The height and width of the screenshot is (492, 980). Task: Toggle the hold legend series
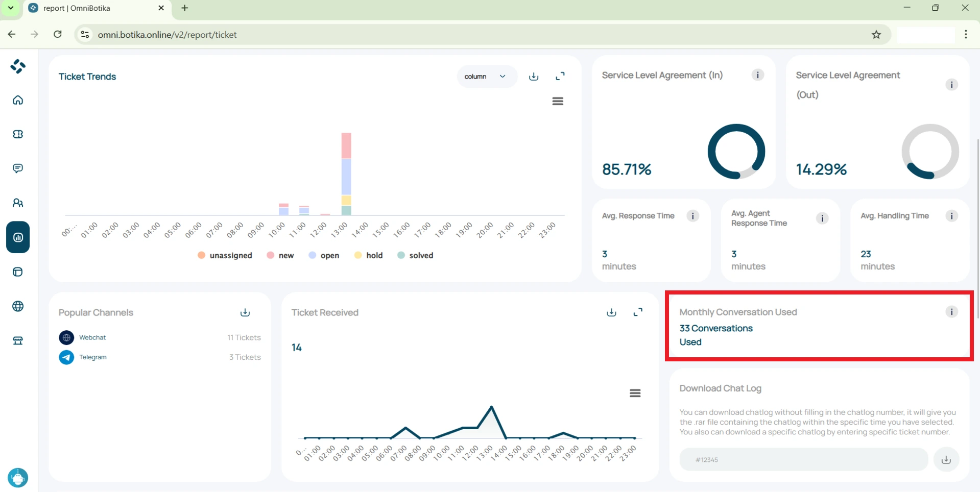(368, 255)
